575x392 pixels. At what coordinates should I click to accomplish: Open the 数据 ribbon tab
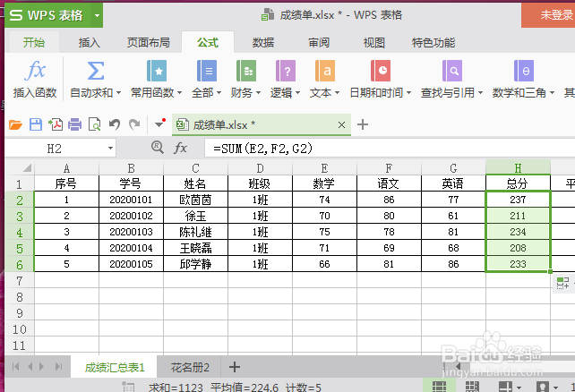click(x=263, y=42)
